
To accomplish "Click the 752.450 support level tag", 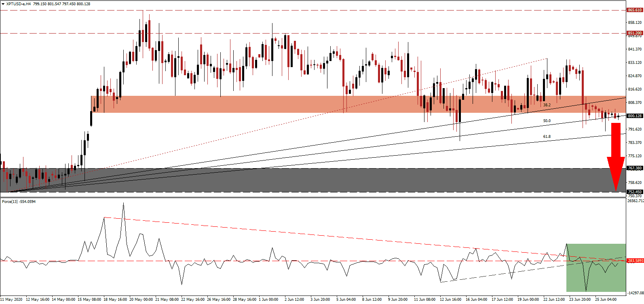I will click(634, 192).
